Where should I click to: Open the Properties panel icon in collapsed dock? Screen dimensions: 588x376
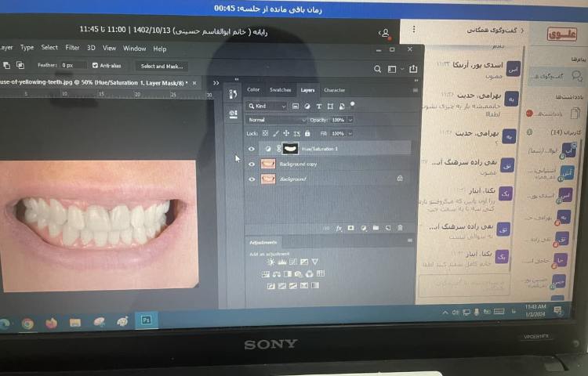[x=233, y=114]
